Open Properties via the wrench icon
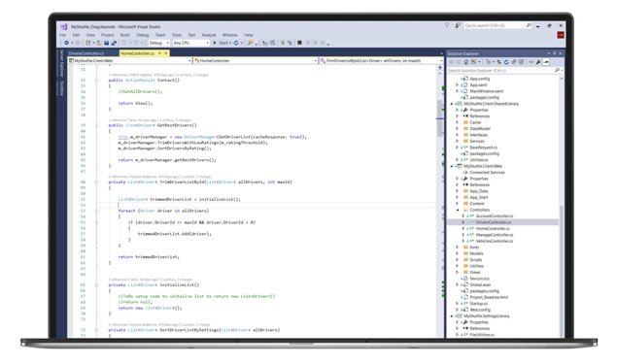Screen dimensions: 617x364 tap(538, 62)
